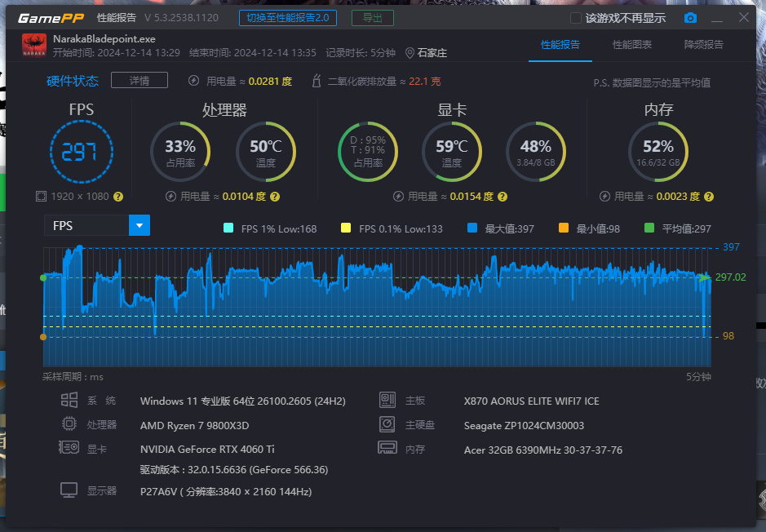Toggle the blue 最大值 legend swatch
Viewport: 766px width, 532px height.
472,228
